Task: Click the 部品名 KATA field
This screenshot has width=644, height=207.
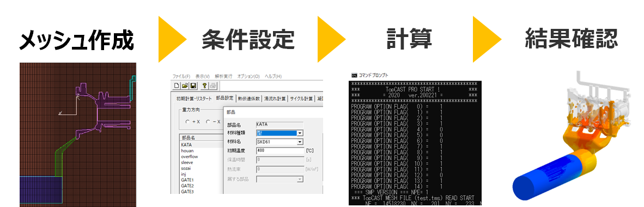Action: [280, 124]
